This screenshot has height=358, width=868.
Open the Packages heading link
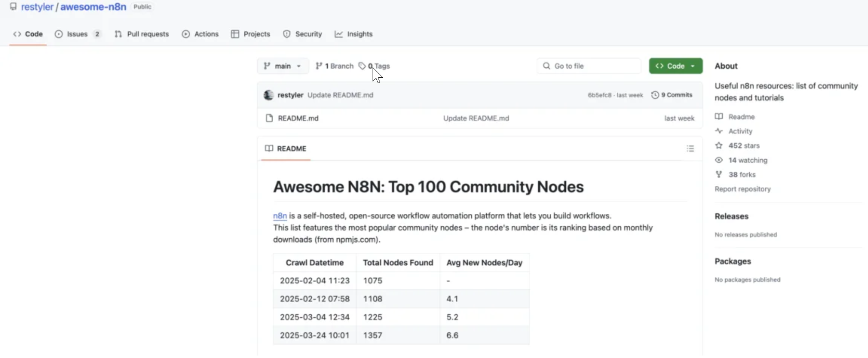pos(733,262)
